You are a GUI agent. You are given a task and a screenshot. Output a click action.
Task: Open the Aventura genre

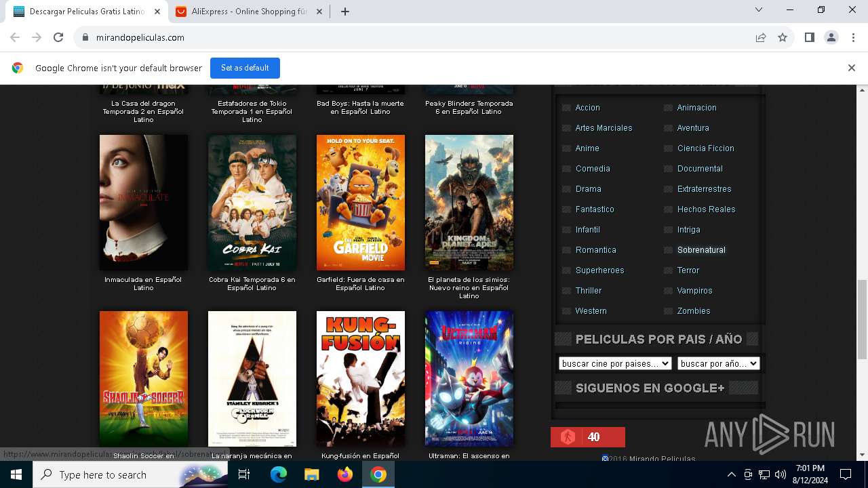coord(693,128)
